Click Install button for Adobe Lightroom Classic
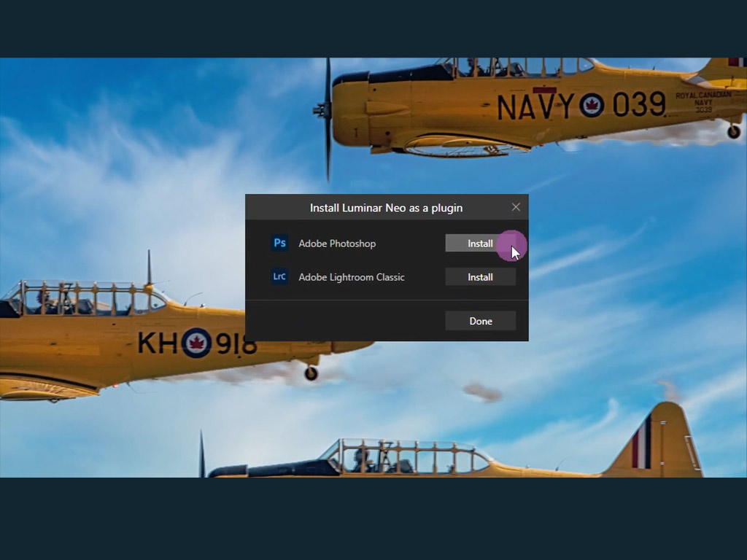747x560 pixels. coord(480,277)
